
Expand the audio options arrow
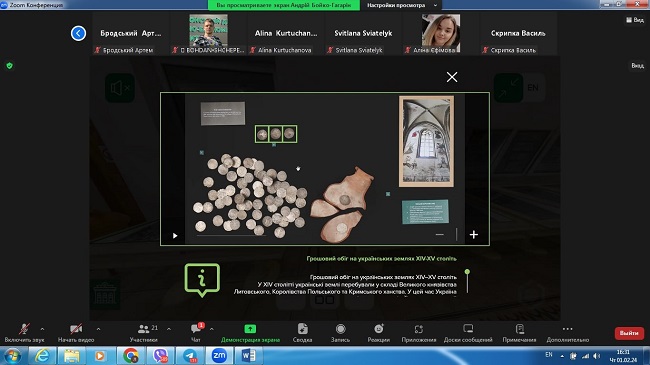42,329
